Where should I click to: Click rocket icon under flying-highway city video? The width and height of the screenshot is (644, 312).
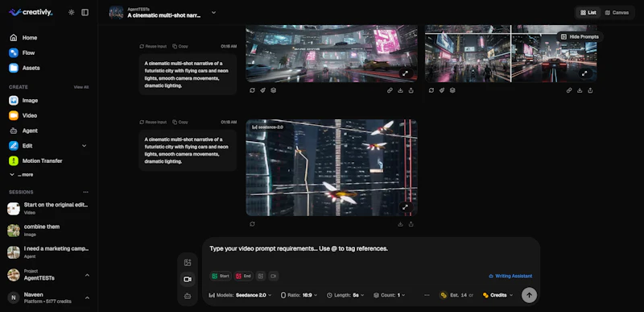[x=263, y=90]
